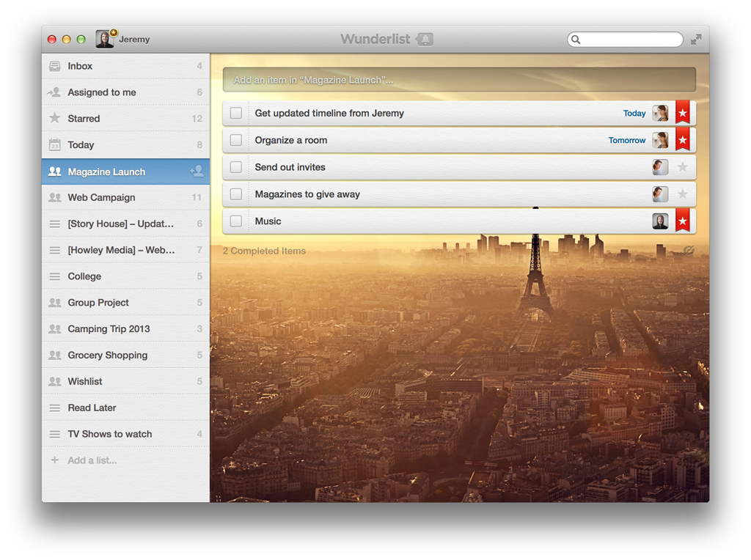Click the add-person share icon on Magazine Launch

click(196, 172)
